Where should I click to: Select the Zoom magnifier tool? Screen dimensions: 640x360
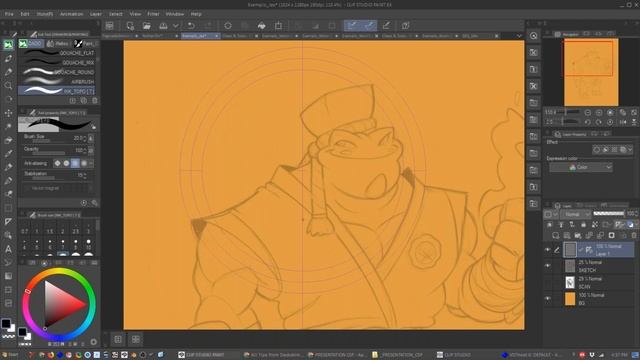(x=8, y=85)
